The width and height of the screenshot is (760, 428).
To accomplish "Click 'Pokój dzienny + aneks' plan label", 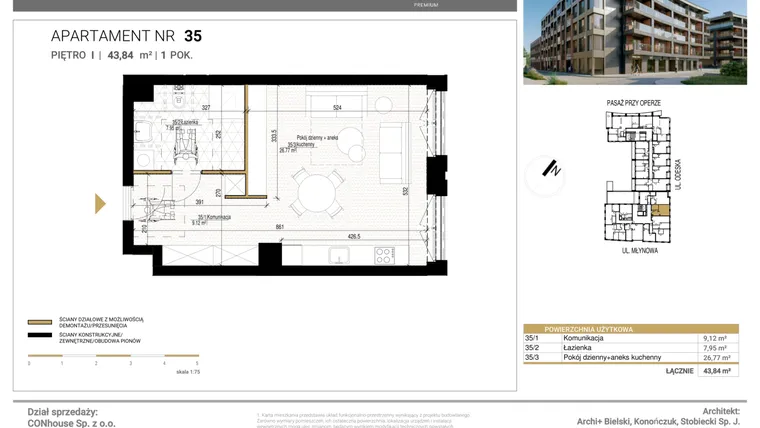I will (317, 138).
